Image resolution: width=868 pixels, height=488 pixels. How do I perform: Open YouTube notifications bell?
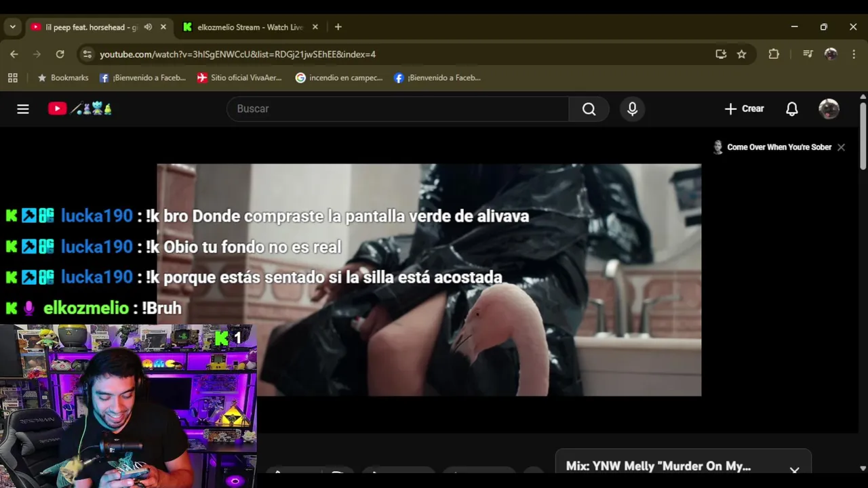tap(791, 109)
